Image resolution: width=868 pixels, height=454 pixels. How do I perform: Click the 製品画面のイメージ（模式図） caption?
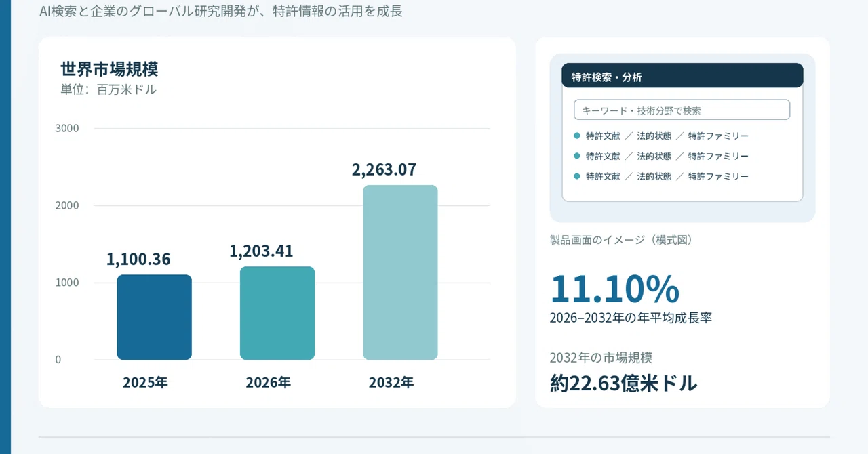[621, 240]
